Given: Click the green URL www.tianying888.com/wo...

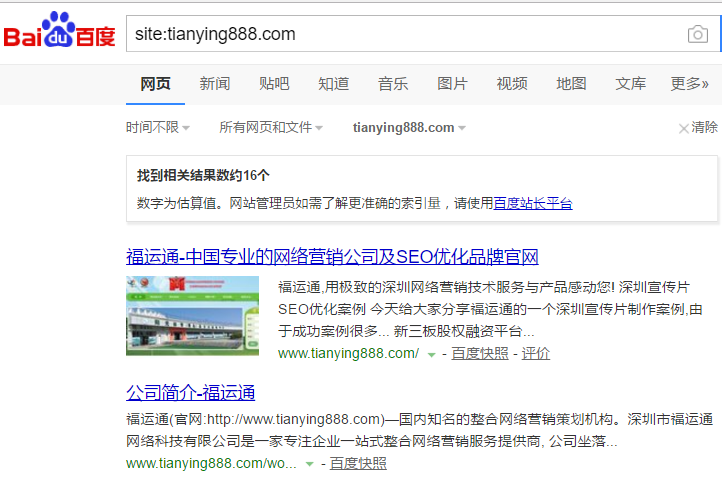Looking at the screenshot, I should pyautogui.click(x=211, y=463).
